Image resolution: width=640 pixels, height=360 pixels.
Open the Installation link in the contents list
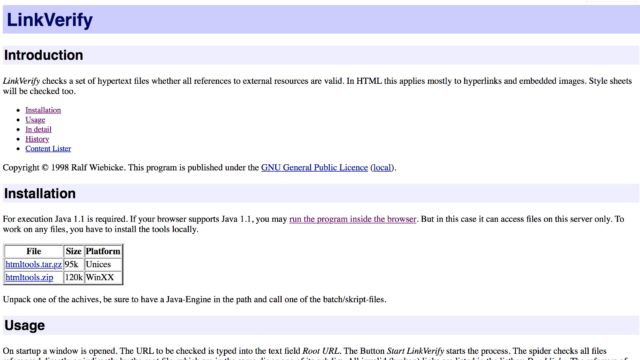click(x=43, y=110)
